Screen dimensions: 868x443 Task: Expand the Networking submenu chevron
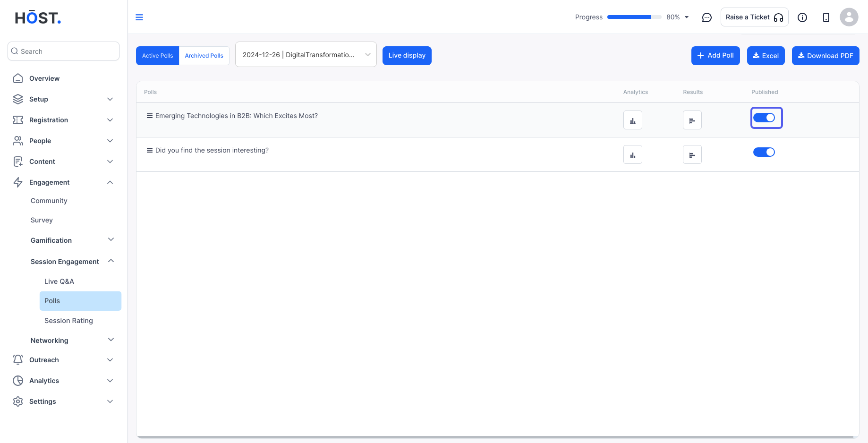111,340
